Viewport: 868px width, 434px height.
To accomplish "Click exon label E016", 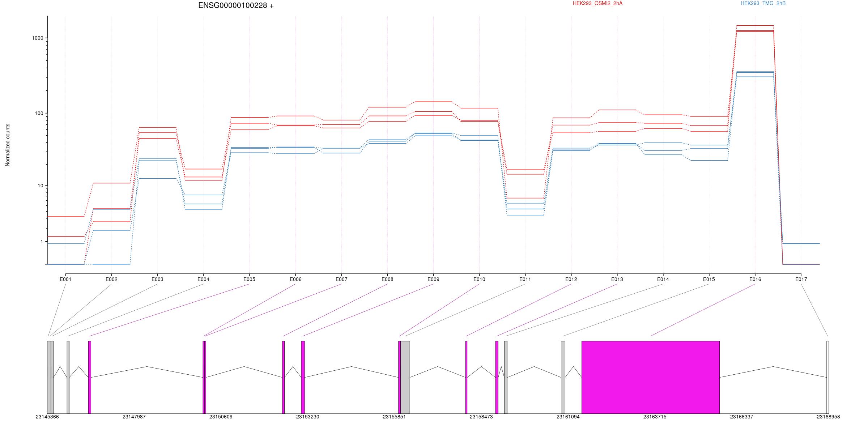I will click(x=755, y=279).
